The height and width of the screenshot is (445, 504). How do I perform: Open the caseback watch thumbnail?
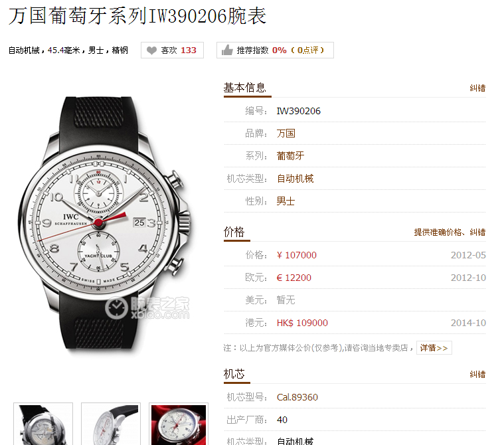pyautogui.click(x=43, y=424)
